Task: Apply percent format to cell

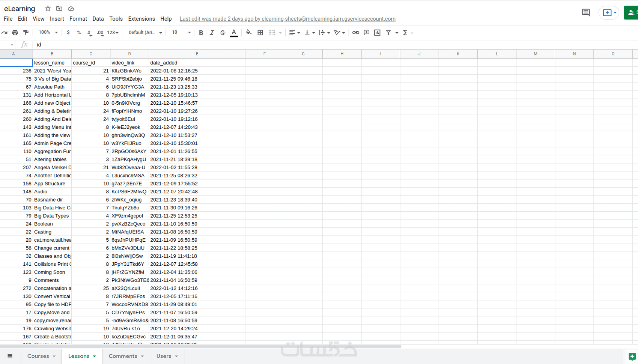Action: (79, 33)
